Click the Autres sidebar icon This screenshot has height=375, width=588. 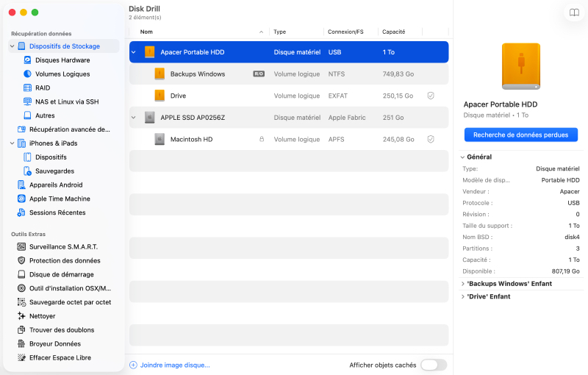click(27, 115)
